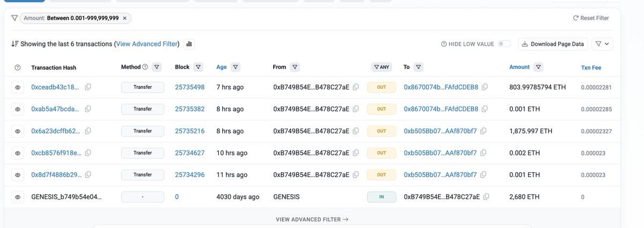Copy hash 0xceadb43c18 to clipboard
Image resolution: width=644 pixels, height=228 pixels.
88,87
